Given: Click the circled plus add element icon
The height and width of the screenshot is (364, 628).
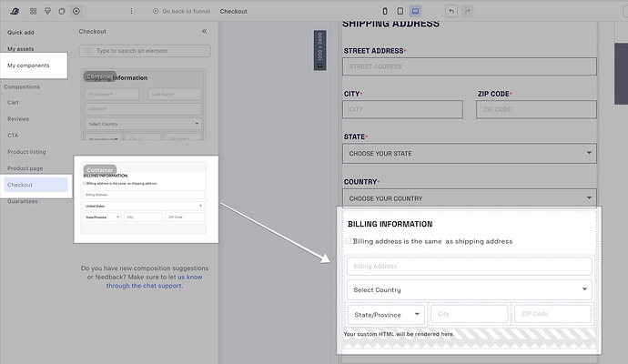Looking at the screenshot, I should point(76,11).
